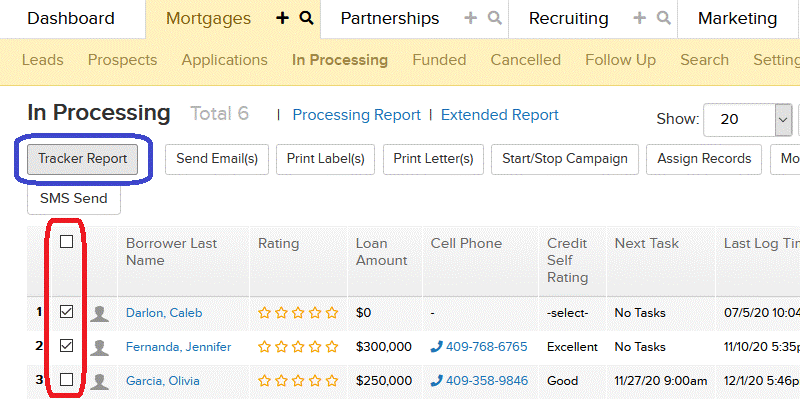This screenshot has width=800, height=400.
Task: Click the plus icon next to Recruiting
Action: tap(639, 18)
